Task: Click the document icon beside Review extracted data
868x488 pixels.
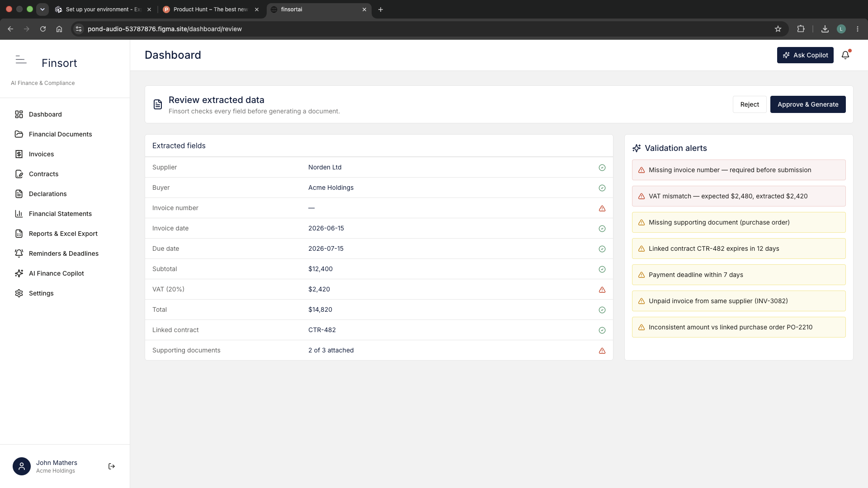Action: 157,104
